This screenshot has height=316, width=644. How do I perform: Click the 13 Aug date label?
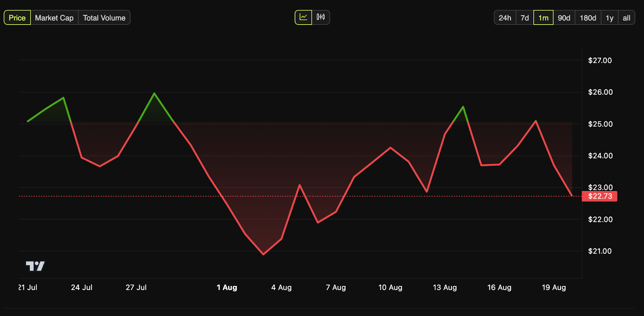coord(445,287)
